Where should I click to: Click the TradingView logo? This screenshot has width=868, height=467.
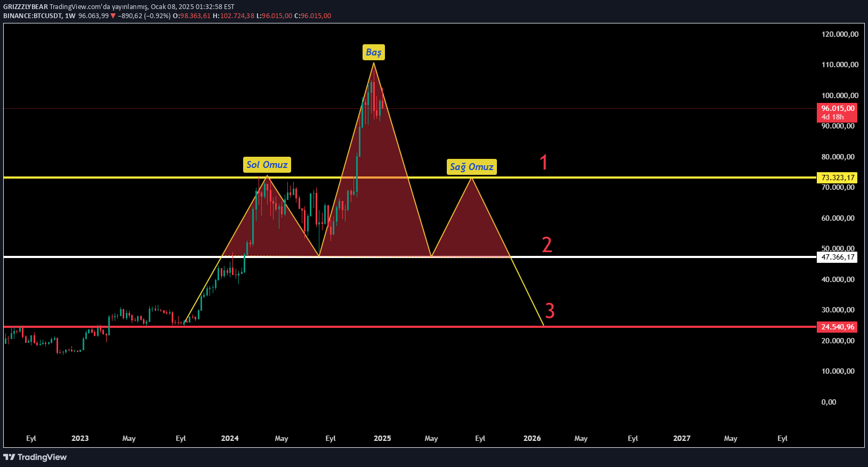pos(35,457)
